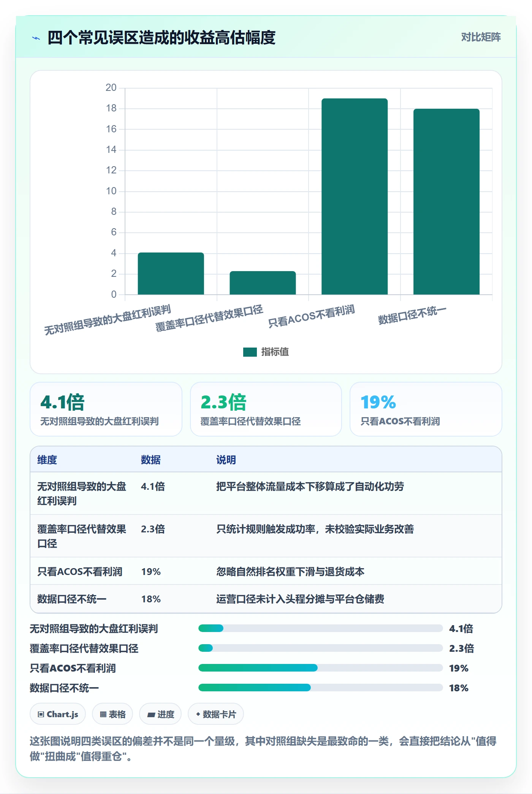
Task: Click the 说明 column header
Action: (x=226, y=460)
